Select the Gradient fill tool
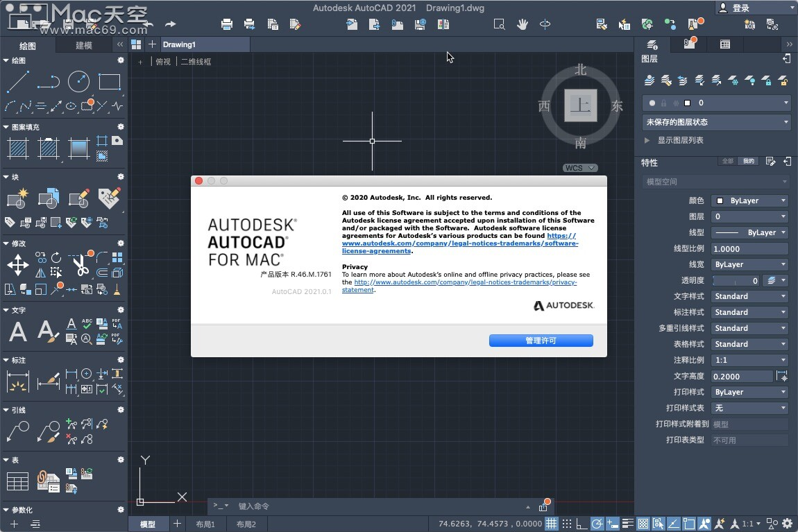The width and height of the screenshot is (798, 532). click(x=79, y=148)
